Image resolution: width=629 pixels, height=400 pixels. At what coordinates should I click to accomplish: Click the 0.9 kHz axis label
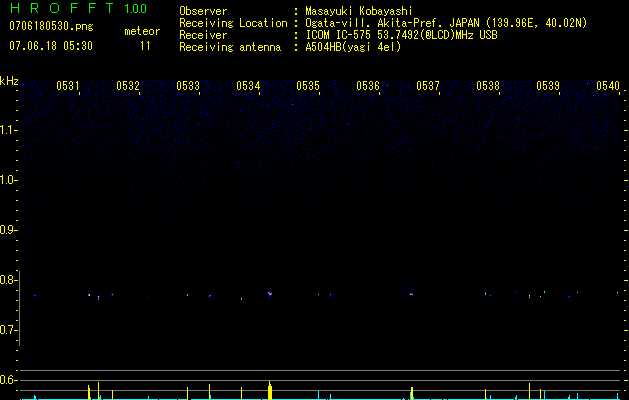[8, 230]
